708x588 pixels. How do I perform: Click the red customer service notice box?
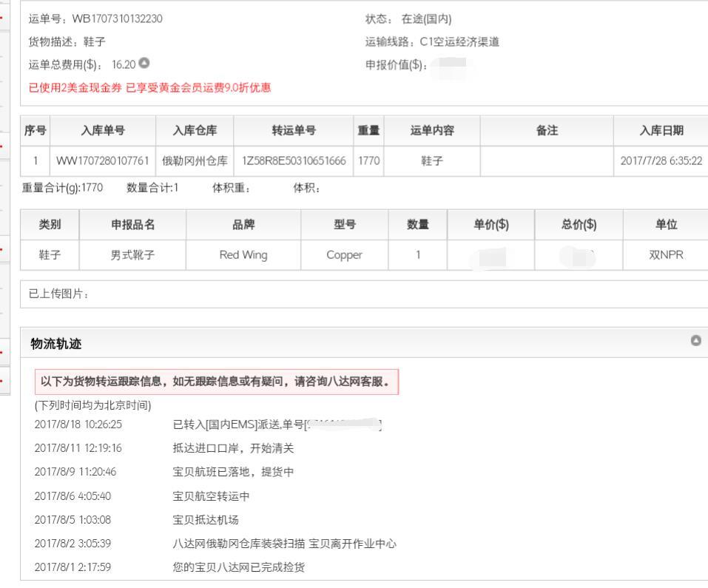click(x=216, y=382)
